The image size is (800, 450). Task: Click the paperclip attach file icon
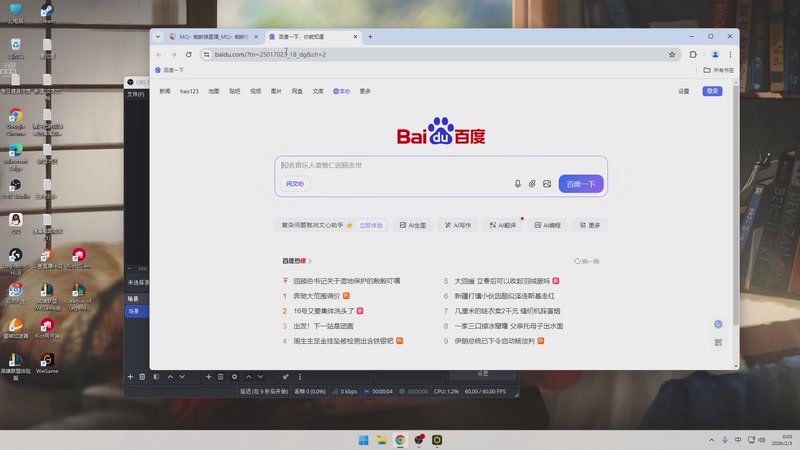click(532, 184)
